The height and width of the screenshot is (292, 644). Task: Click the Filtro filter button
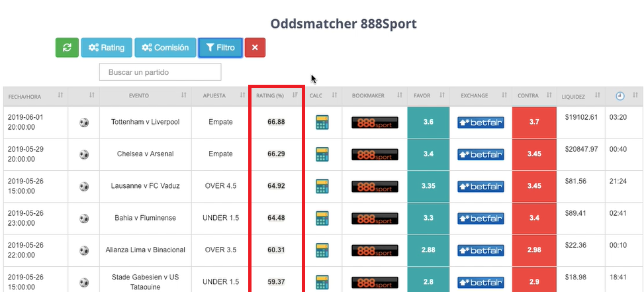[x=220, y=48]
